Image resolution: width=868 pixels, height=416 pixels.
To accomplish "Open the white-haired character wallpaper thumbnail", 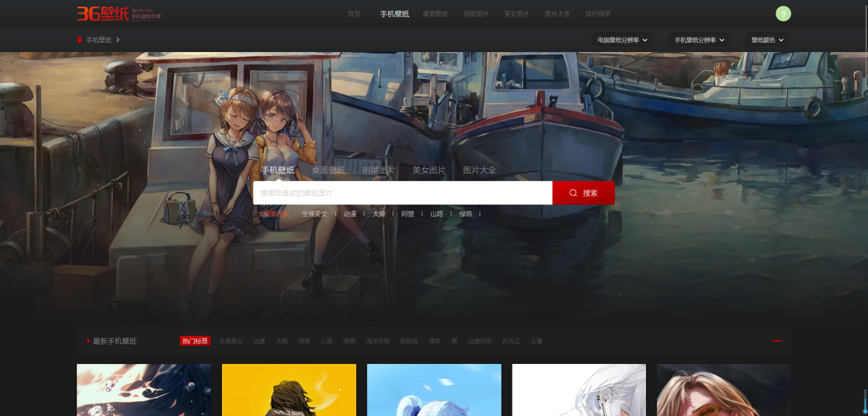I will coord(579,390).
